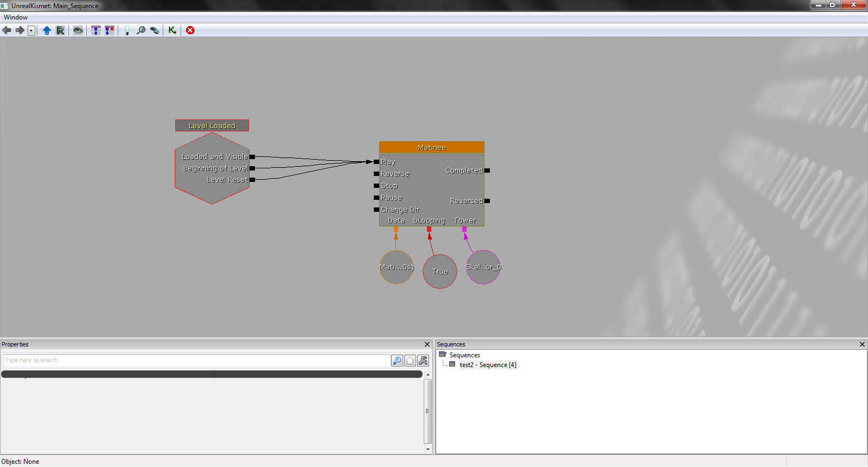Open the Window menu
Image resolution: width=868 pixels, height=467 pixels.
coord(16,17)
